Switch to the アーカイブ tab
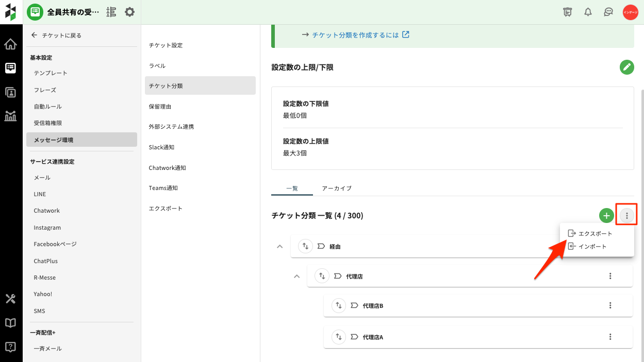 (x=336, y=188)
